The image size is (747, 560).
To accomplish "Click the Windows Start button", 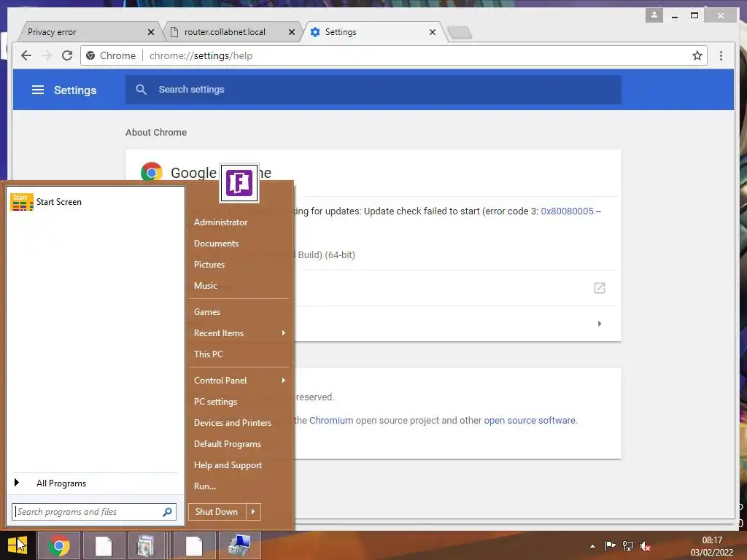I will pos(18,545).
